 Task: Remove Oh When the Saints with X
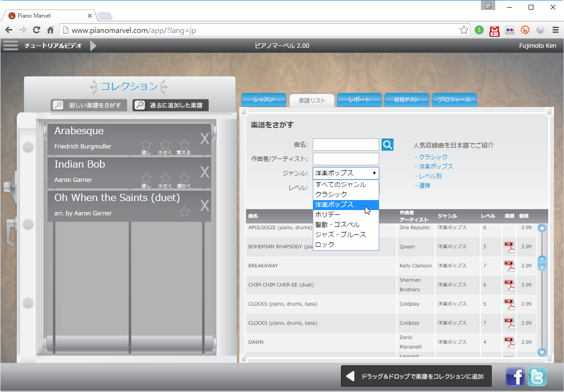(205, 205)
